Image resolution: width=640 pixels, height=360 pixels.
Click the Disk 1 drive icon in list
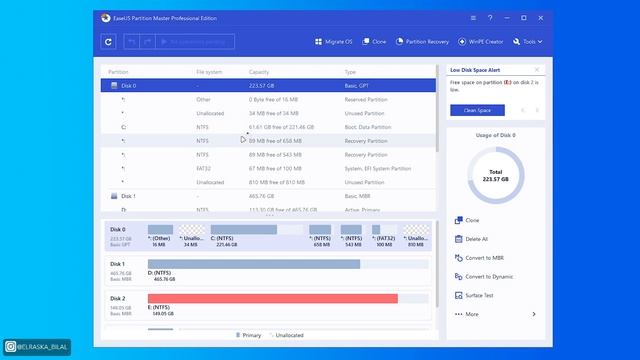[x=114, y=196]
